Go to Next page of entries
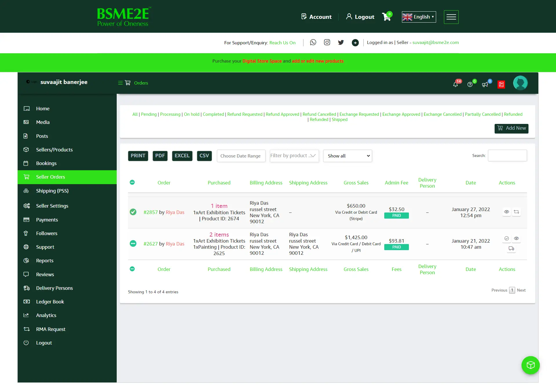 click(521, 290)
